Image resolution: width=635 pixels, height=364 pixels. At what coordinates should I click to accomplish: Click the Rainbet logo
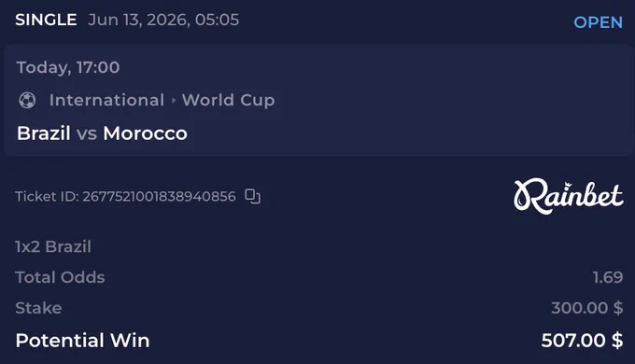tap(568, 196)
